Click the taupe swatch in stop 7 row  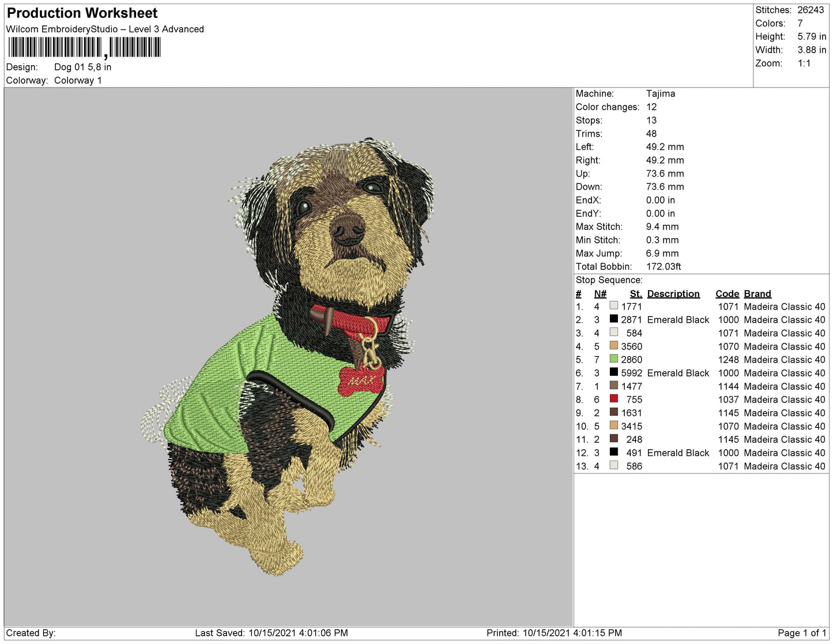tap(614, 385)
